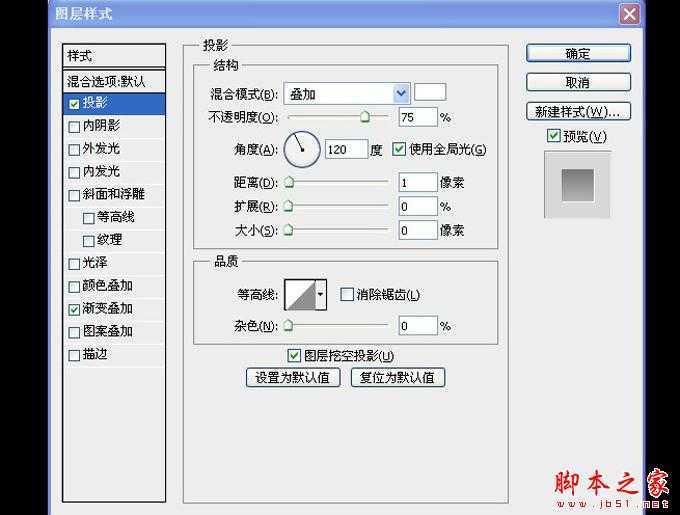Click the 扩展 slider handle
This screenshot has height=515, width=680.
tap(289, 206)
